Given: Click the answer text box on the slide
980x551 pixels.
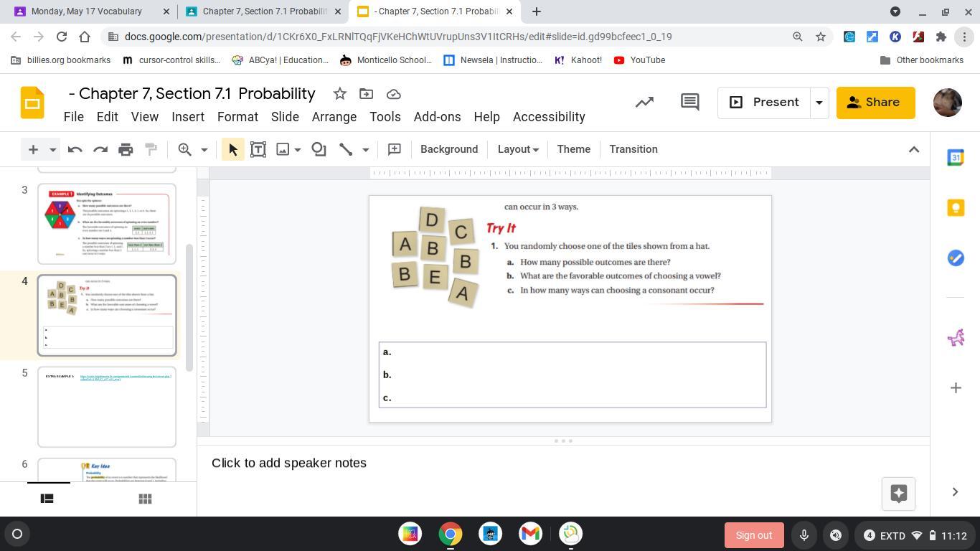Looking at the screenshot, I should (x=573, y=375).
